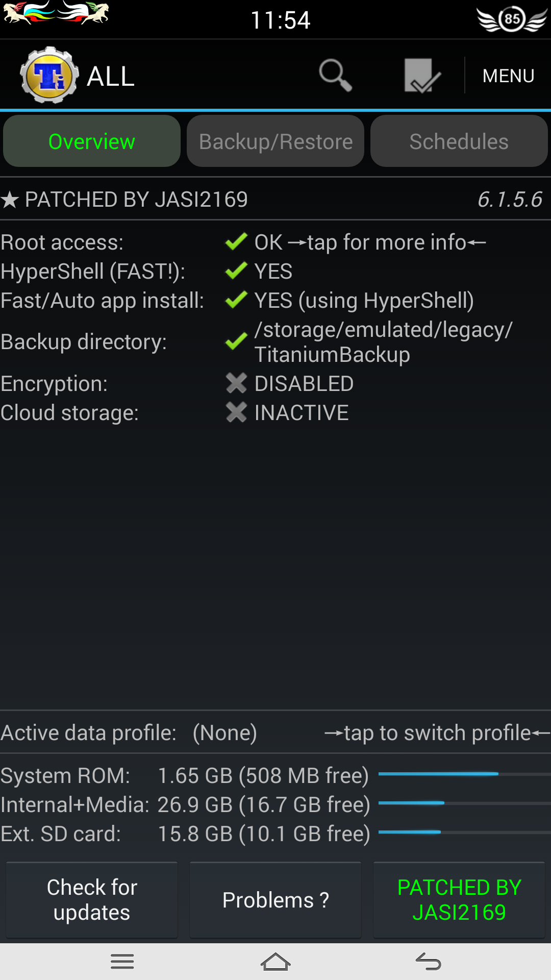This screenshot has width=551, height=980.
Task: Tap to switch active data profile
Action: [437, 733]
